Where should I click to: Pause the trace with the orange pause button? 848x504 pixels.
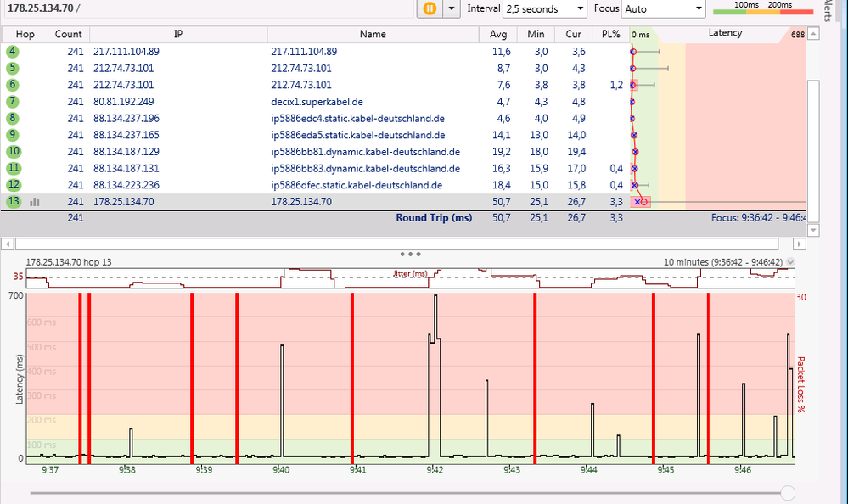click(430, 8)
